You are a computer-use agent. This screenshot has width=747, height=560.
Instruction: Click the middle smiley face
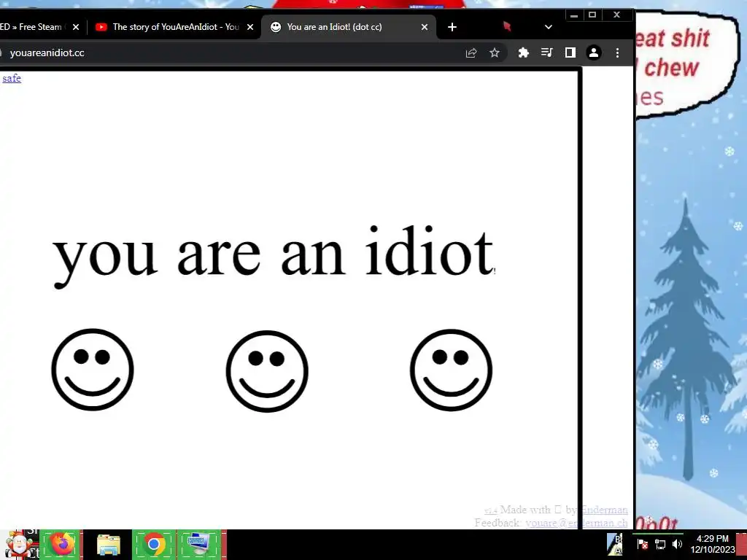pyautogui.click(x=267, y=371)
